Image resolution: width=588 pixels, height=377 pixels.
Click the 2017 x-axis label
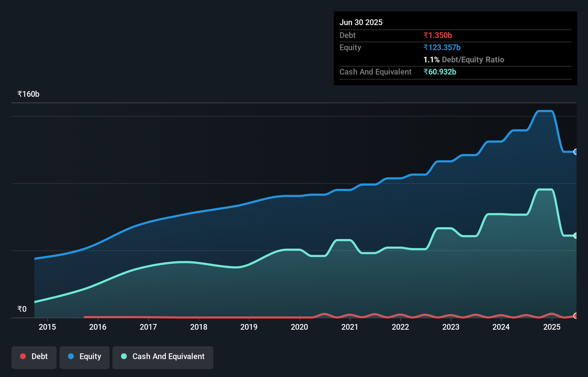148,327
